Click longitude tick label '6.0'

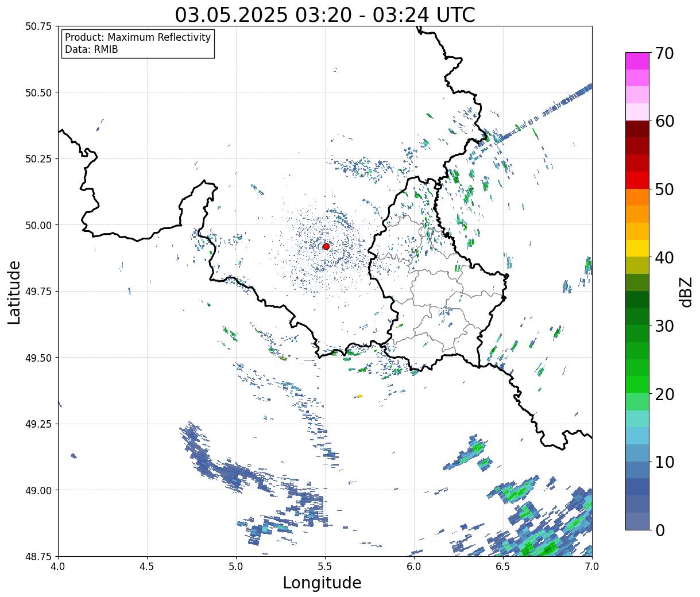[x=414, y=567]
